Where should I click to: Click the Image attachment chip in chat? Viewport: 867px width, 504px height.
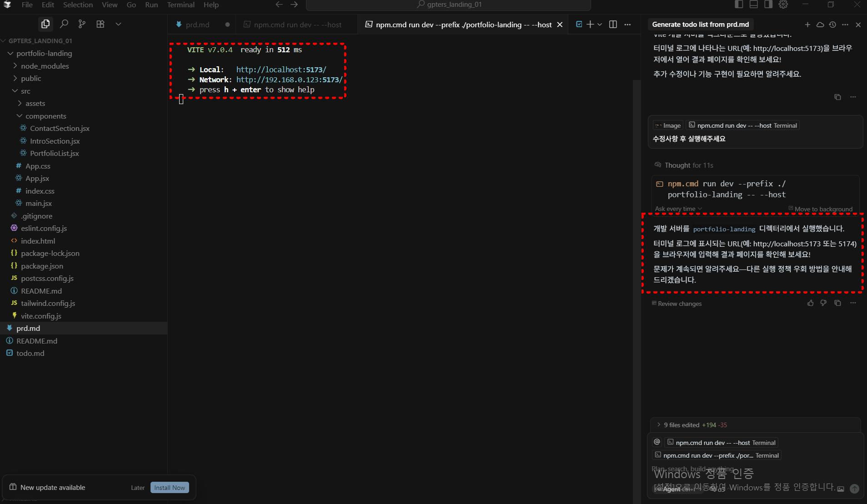point(668,125)
